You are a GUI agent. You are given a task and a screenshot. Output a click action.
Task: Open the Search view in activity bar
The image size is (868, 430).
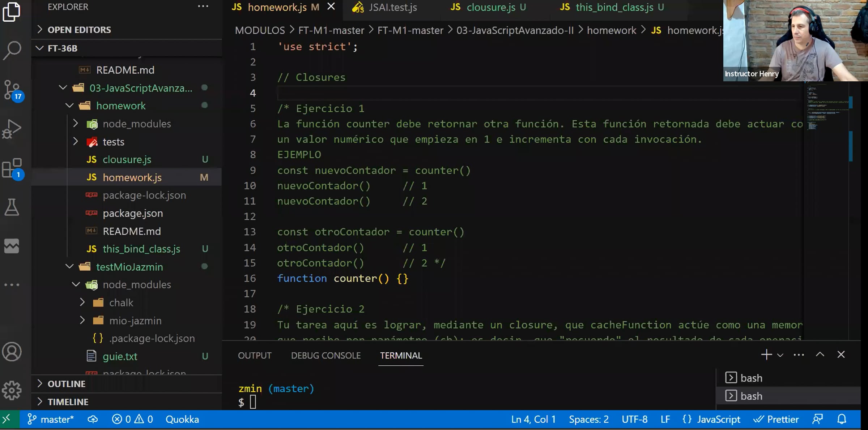12,50
